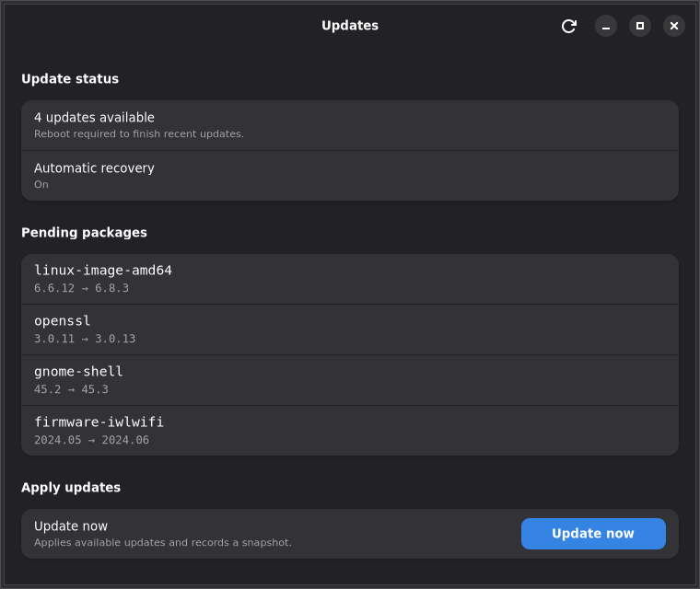The width and height of the screenshot is (700, 589).
Task: Close the Updates window
Action: (674, 26)
